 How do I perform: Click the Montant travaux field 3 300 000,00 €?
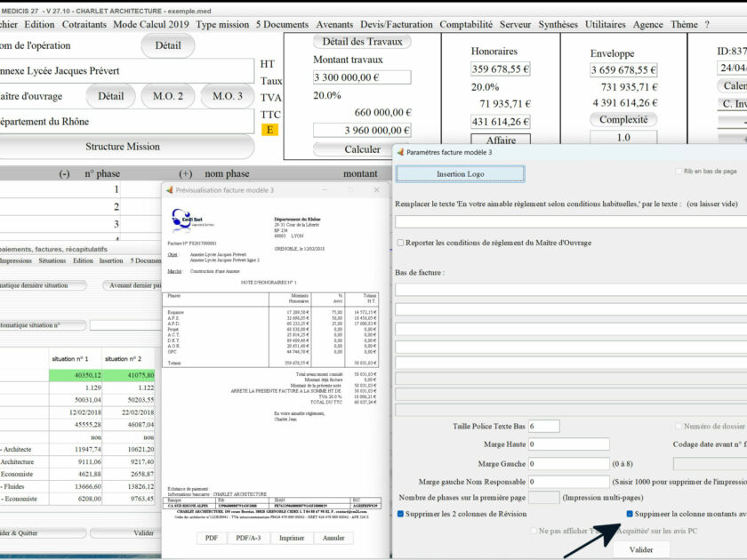coord(362,77)
